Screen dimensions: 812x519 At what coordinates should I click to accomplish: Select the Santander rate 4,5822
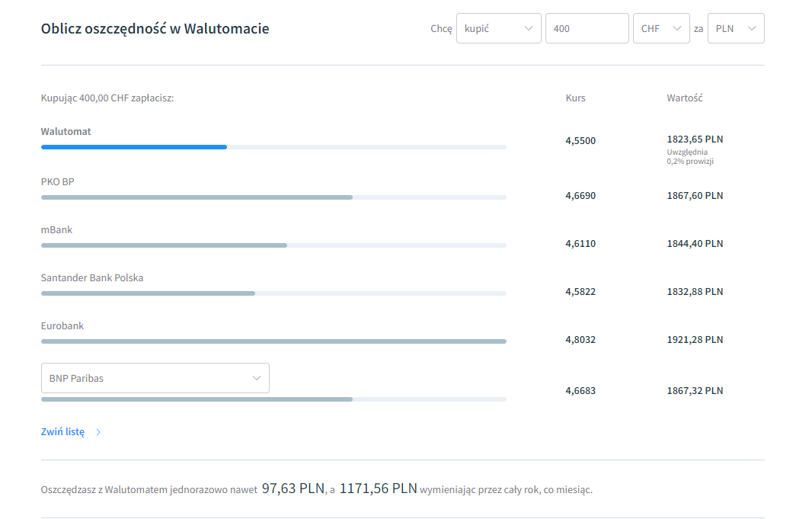point(580,292)
